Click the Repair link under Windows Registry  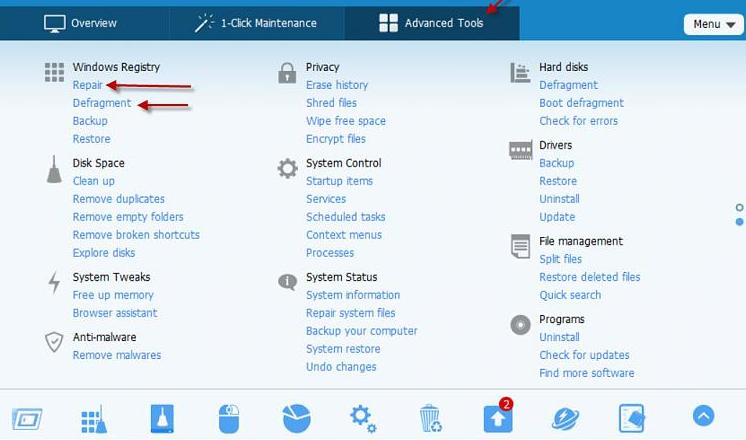[88, 85]
